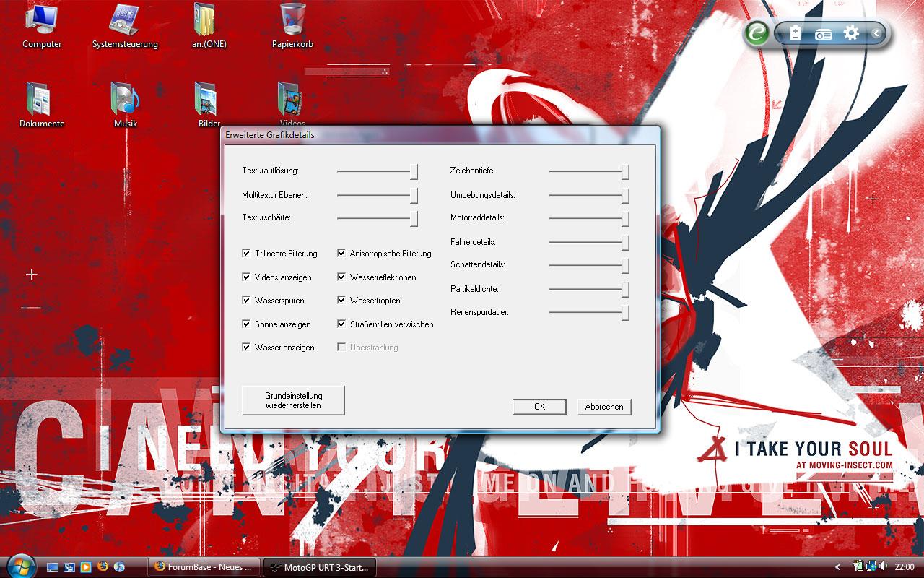The height and width of the screenshot is (578, 924).
Task: Open the Systemsteuerung desktop icon
Action: (125, 26)
